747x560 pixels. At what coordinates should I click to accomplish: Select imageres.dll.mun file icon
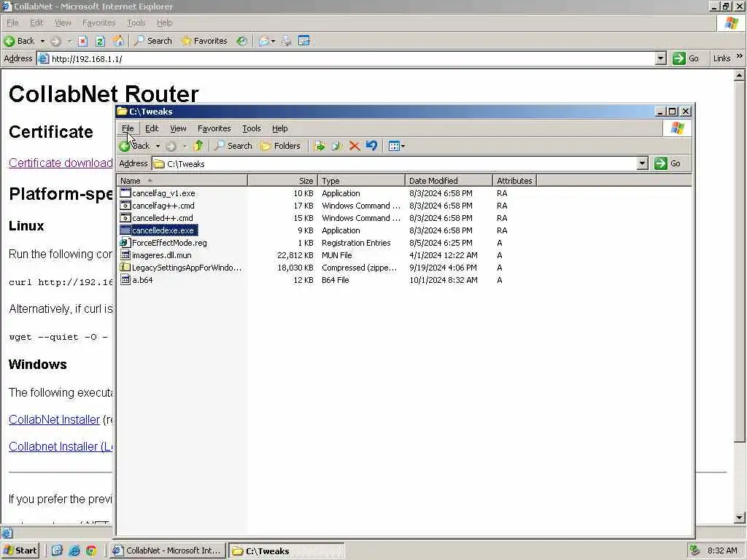click(x=125, y=255)
